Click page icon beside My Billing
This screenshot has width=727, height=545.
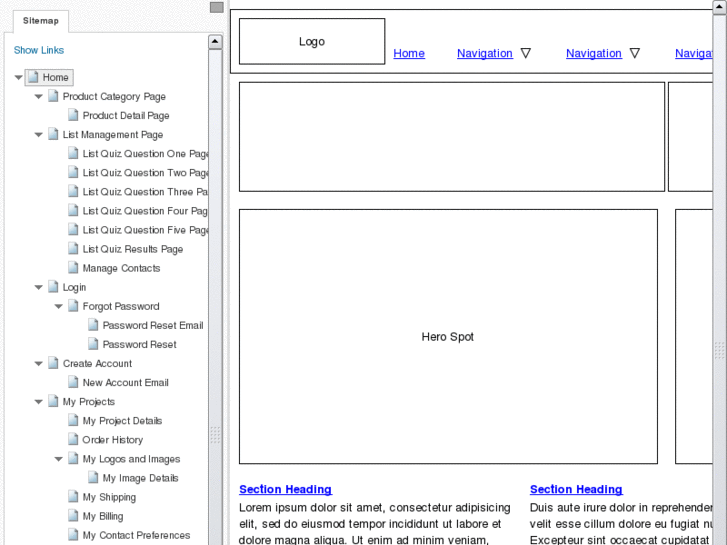(73, 515)
